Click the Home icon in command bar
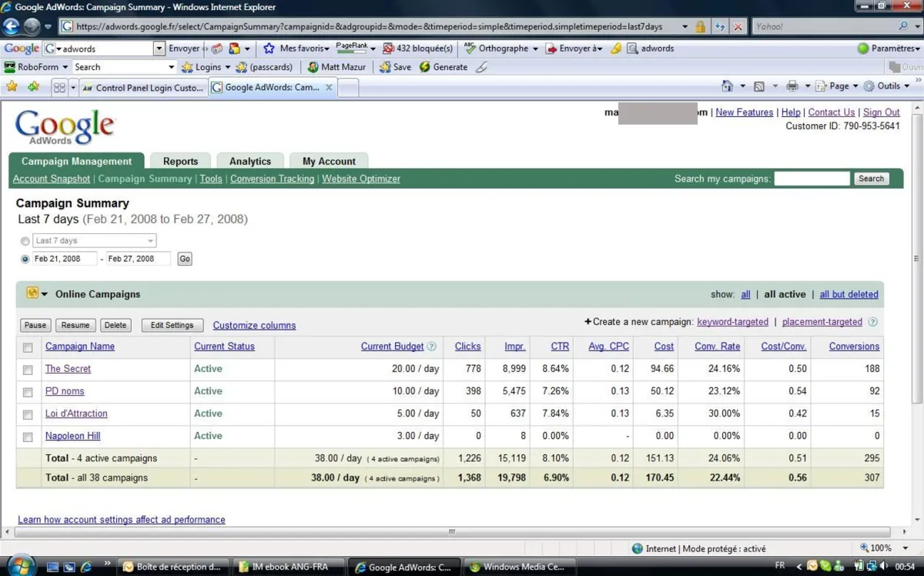This screenshot has width=924, height=576. click(727, 86)
